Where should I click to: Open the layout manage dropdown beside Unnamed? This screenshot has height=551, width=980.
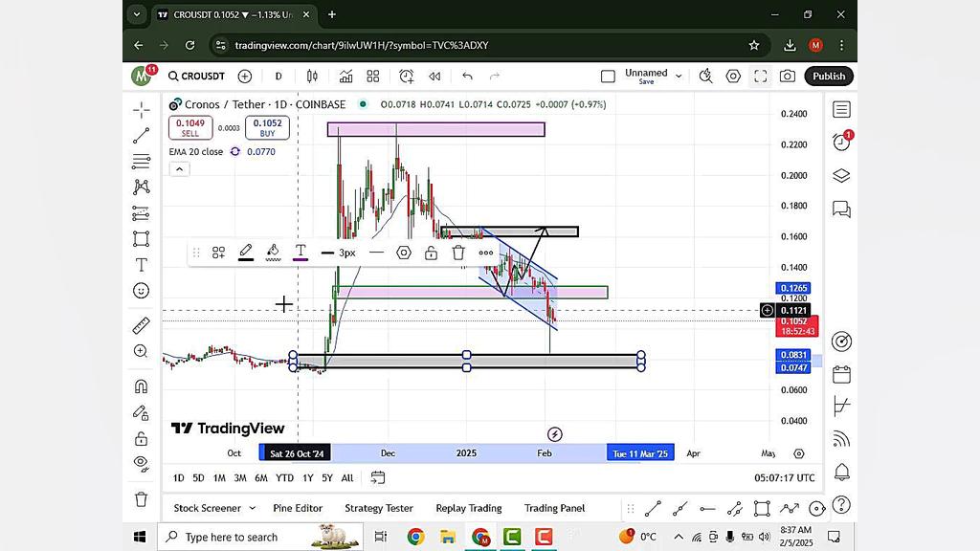[x=679, y=77]
